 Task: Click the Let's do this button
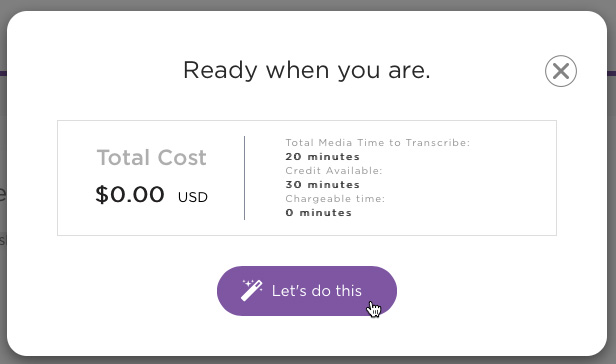[x=307, y=291]
